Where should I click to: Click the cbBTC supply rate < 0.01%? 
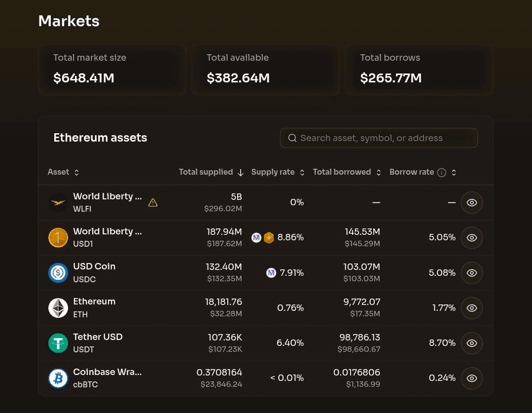287,378
